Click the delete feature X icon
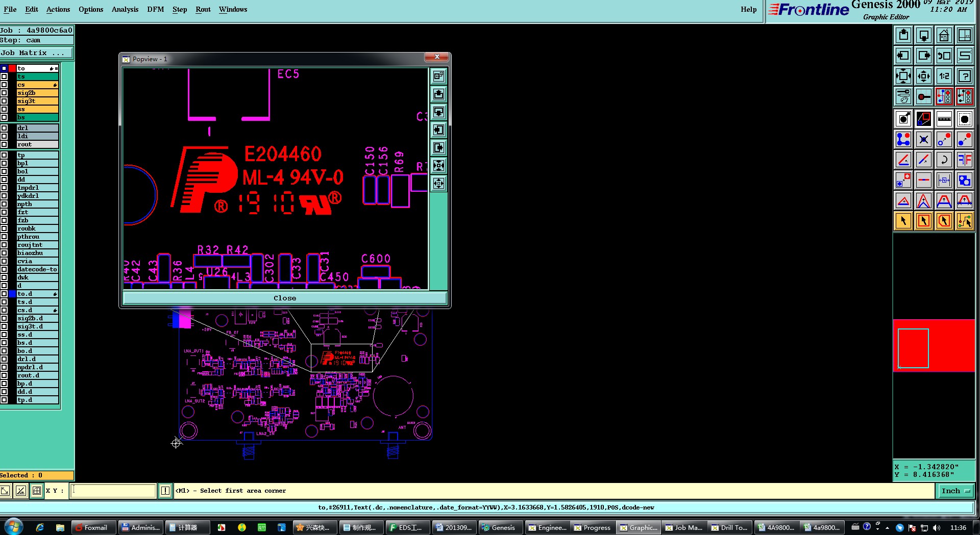The image size is (980, 535). click(924, 139)
